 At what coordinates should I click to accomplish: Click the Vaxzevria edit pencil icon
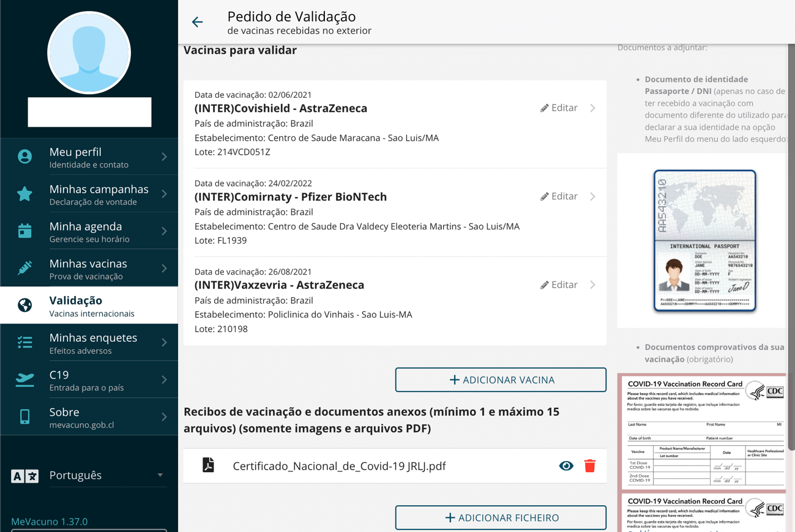click(x=544, y=285)
